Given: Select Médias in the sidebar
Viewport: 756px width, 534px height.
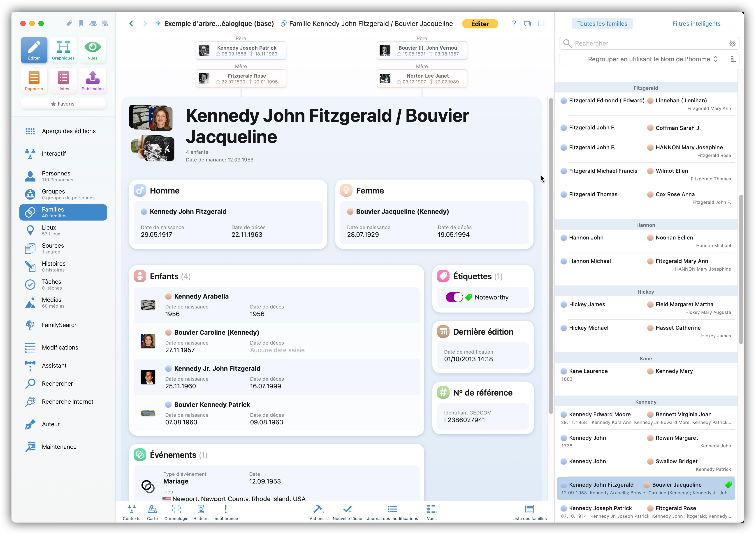Looking at the screenshot, I should (63, 302).
